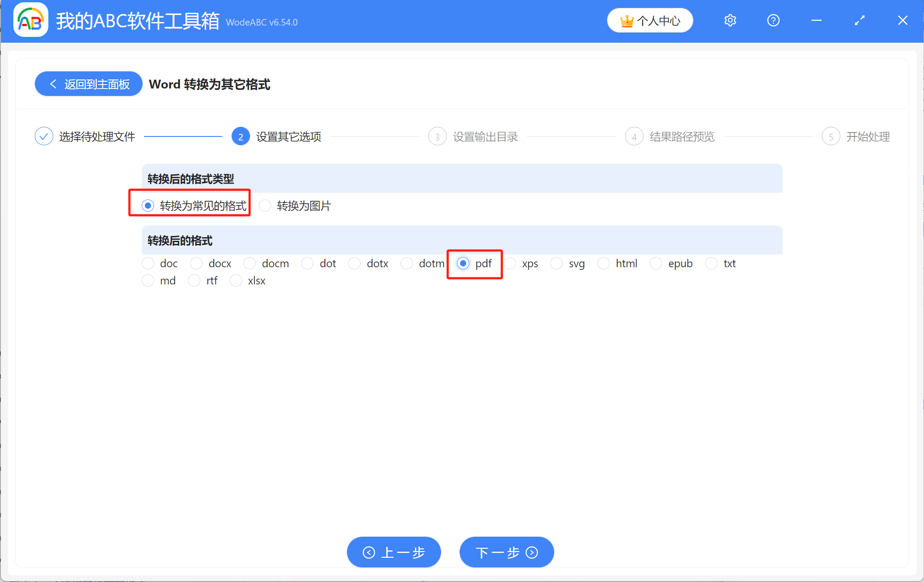Click step 5 circle 开始处理
Image resolution: width=924 pixels, height=582 pixels.
tap(831, 136)
